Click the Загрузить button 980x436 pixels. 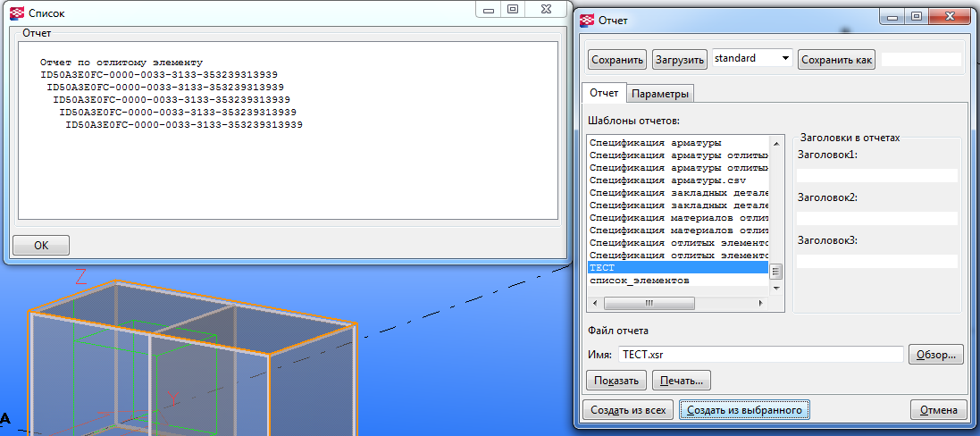680,60
